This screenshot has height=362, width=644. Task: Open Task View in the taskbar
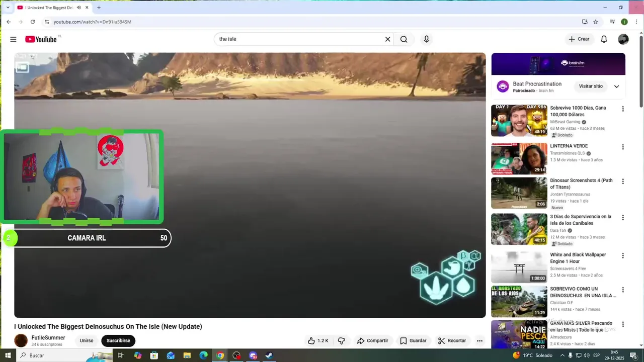click(121, 355)
